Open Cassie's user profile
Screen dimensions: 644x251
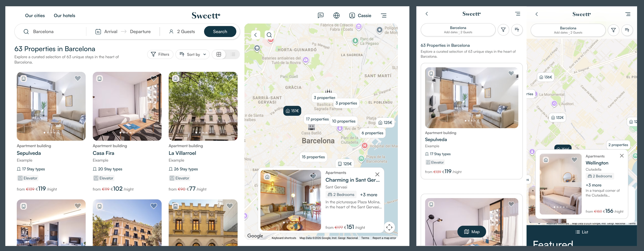[360, 16]
